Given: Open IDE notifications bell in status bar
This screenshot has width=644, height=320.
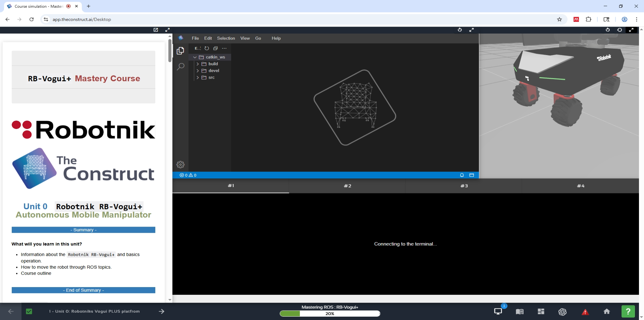Looking at the screenshot, I should [462, 175].
